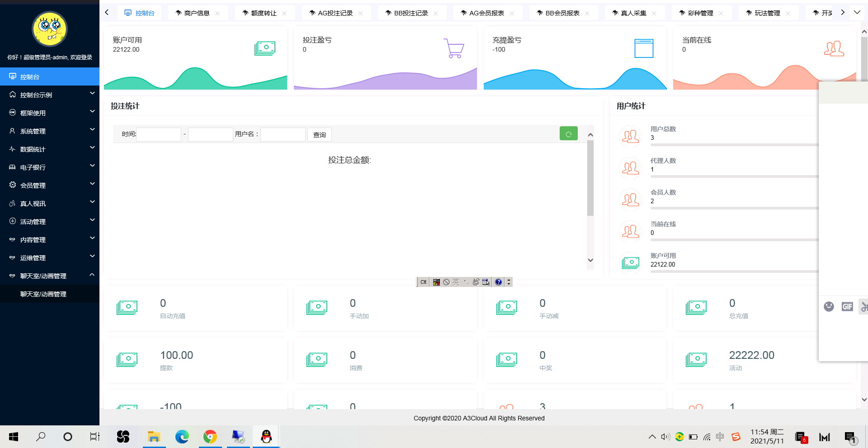Close the 额度转让 tab
Image resolution: width=868 pixels, height=448 pixels.
pos(284,13)
